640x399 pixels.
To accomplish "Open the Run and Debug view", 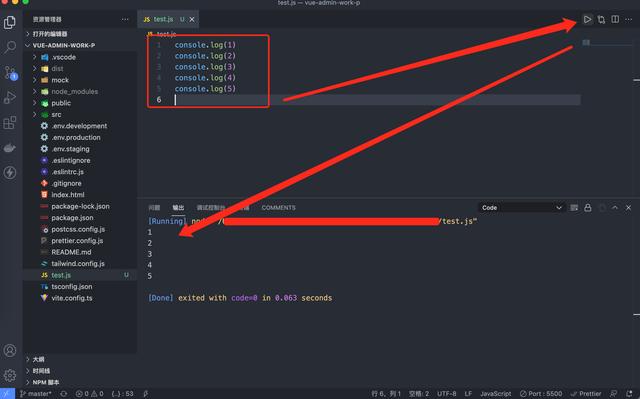I will (x=10, y=98).
